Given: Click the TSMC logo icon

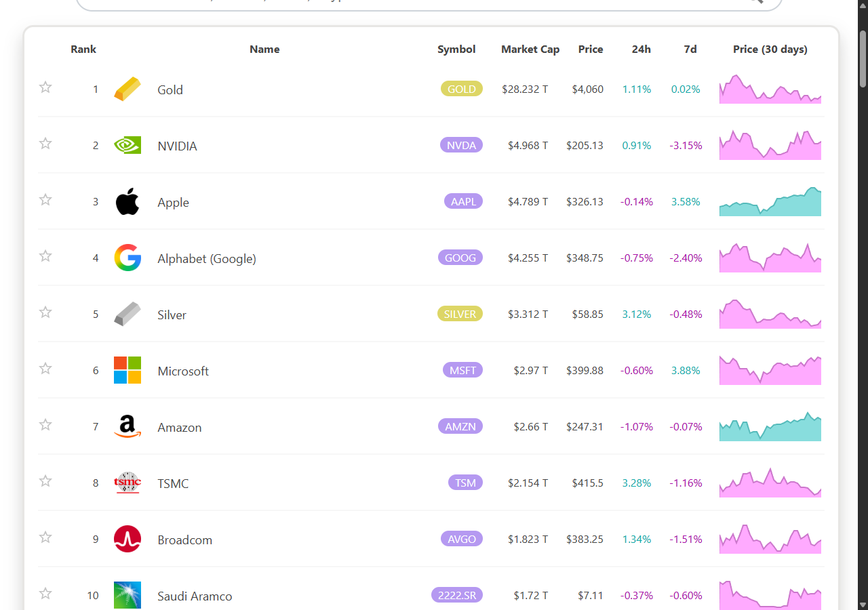Looking at the screenshot, I should [127, 483].
